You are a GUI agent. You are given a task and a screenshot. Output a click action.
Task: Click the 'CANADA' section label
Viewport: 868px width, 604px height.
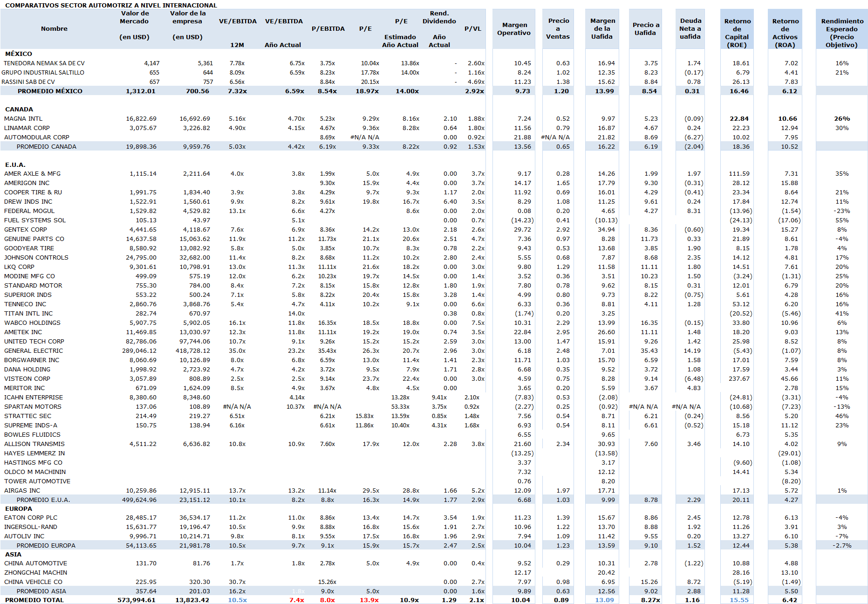(19, 110)
